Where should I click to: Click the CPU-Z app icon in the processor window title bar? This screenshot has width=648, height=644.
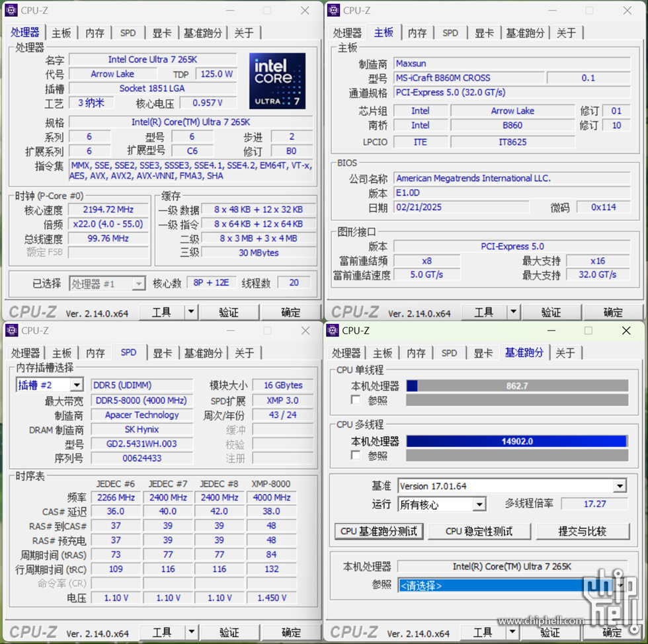[x=11, y=11]
